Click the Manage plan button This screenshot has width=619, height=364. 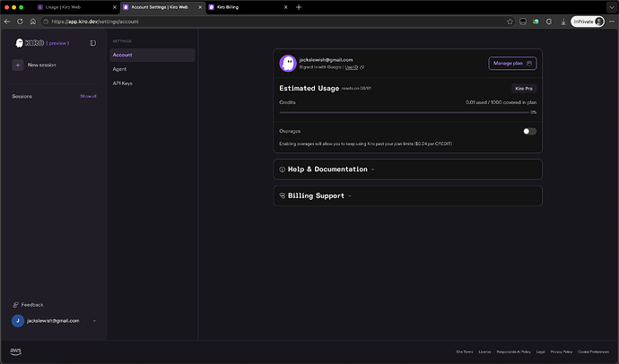pyautogui.click(x=512, y=64)
